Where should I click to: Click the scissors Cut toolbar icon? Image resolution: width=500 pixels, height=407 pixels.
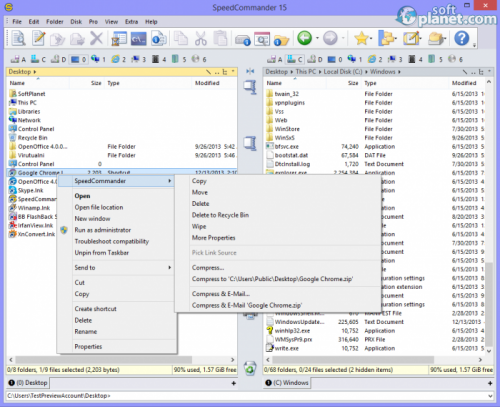click(201, 38)
